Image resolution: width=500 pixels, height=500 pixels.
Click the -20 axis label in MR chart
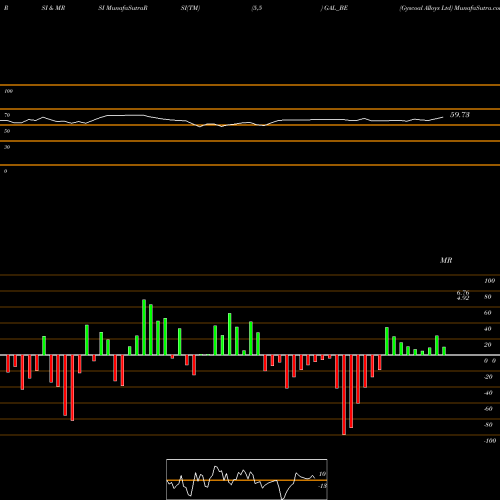click(488, 377)
